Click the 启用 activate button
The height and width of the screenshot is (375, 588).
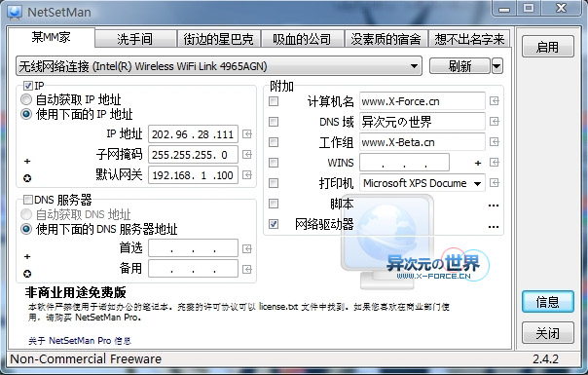tap(547, 47)
